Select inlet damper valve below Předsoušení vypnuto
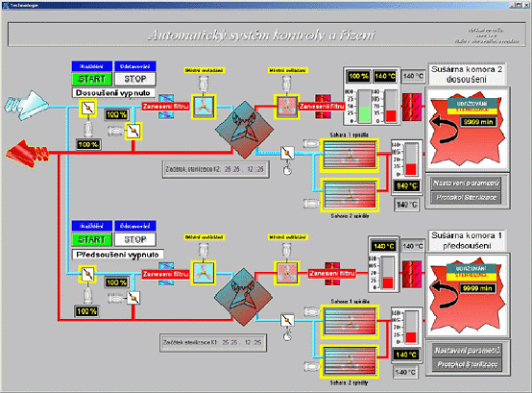Viewport: 532px width, 393px height. tap(87, 274)
